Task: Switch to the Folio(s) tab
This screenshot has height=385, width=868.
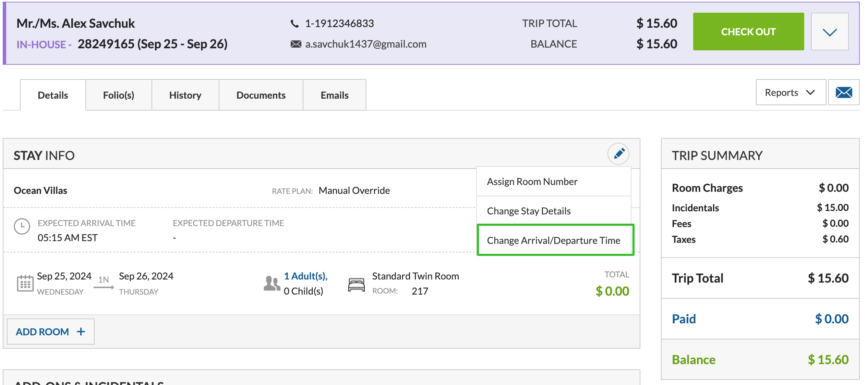Action: click(x=119, y=95)
